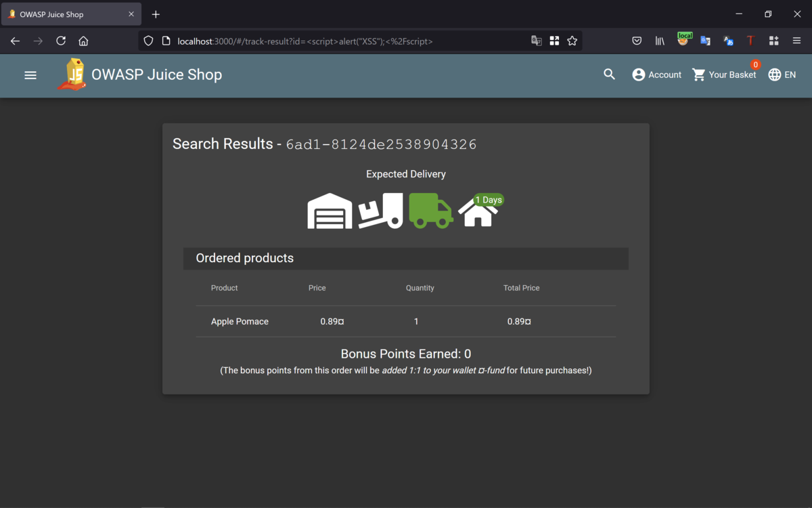The image size is (812, 508).
Task: Click the 'Expected Delivery' label
Action: coord(406,174)
